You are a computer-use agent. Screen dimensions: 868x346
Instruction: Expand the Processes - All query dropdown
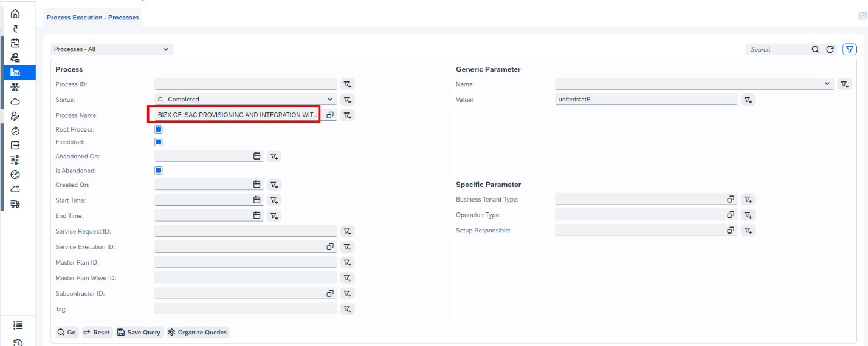(112, 49)
